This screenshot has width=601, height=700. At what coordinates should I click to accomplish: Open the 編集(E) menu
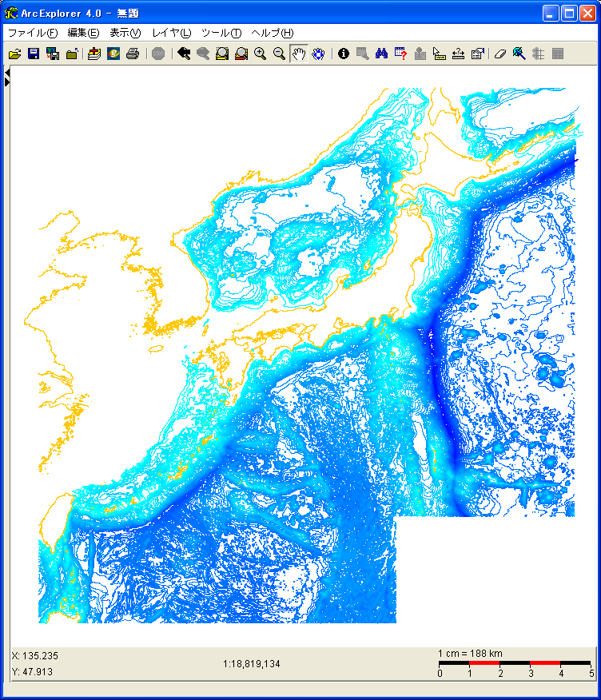[x=83, y=33]
